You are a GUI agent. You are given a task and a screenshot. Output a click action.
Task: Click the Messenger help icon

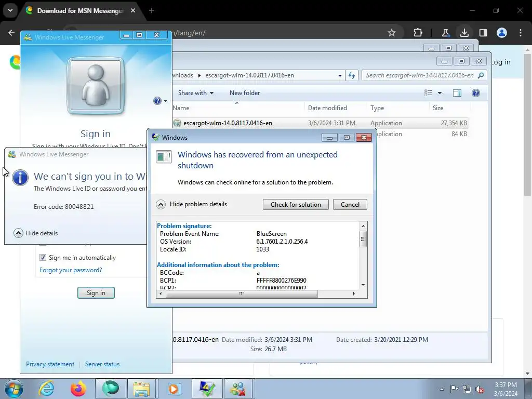point(157,101)
